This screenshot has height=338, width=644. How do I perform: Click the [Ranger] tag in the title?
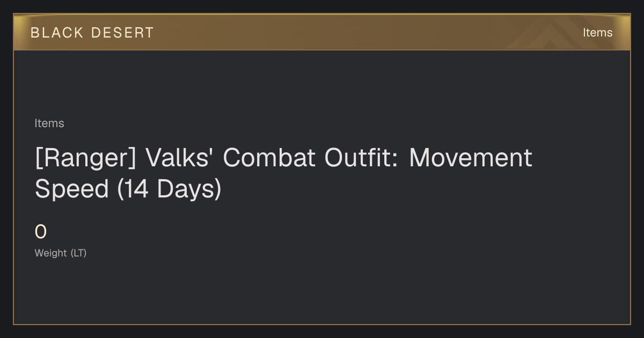[86, 158]
